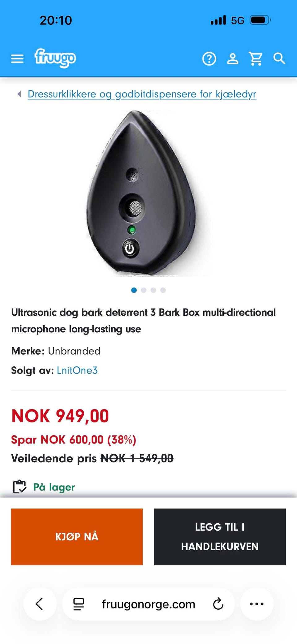Select the second image carousel dot

click(x=144, y=290)
